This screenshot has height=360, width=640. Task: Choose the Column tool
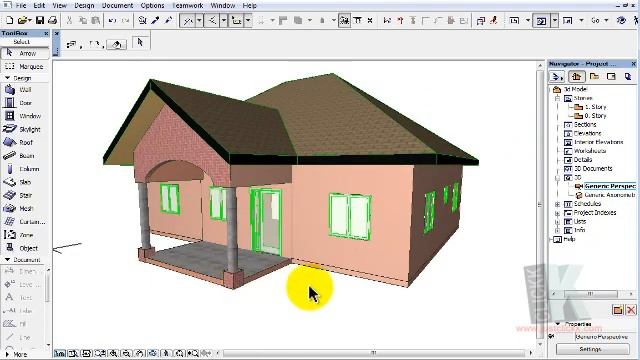click(24, 169)
